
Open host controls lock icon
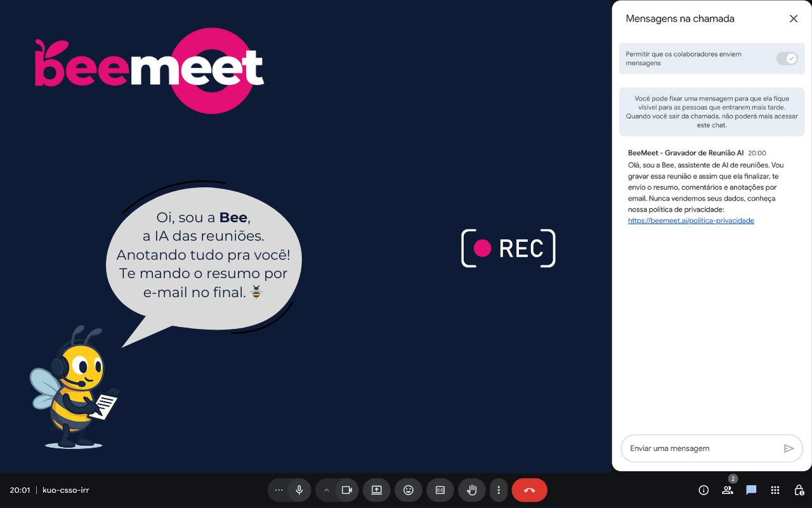pyautogui.click(x=799, y=490)
